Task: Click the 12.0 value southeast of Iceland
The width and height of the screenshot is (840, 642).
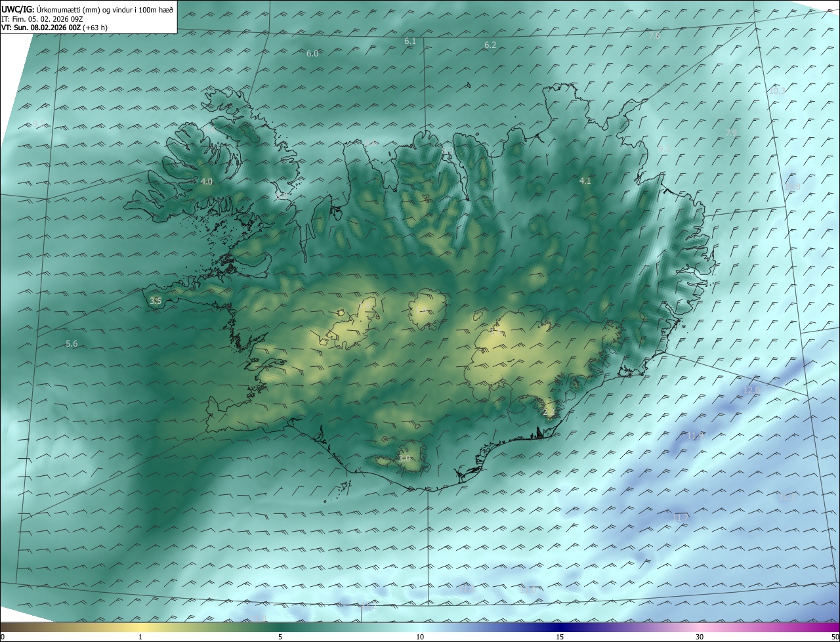Action: pos(751,391)
